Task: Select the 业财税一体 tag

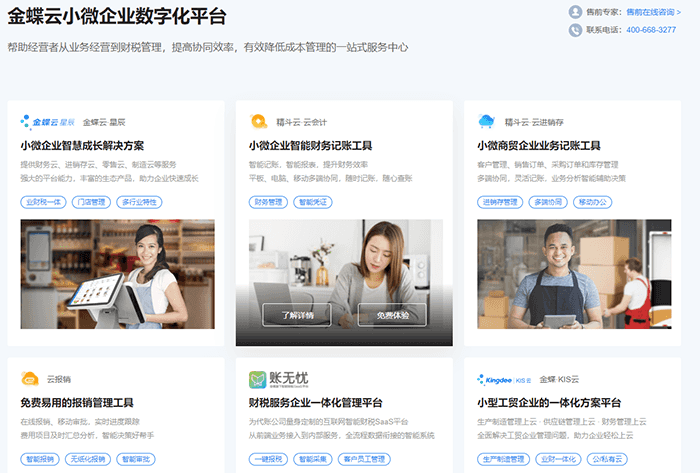Action: (43, 202)
